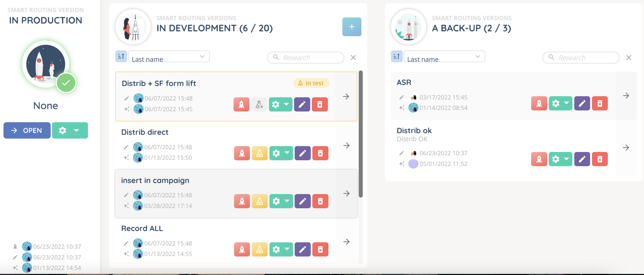
Task: Select the Record ALL version title
Action: [142, 228]
